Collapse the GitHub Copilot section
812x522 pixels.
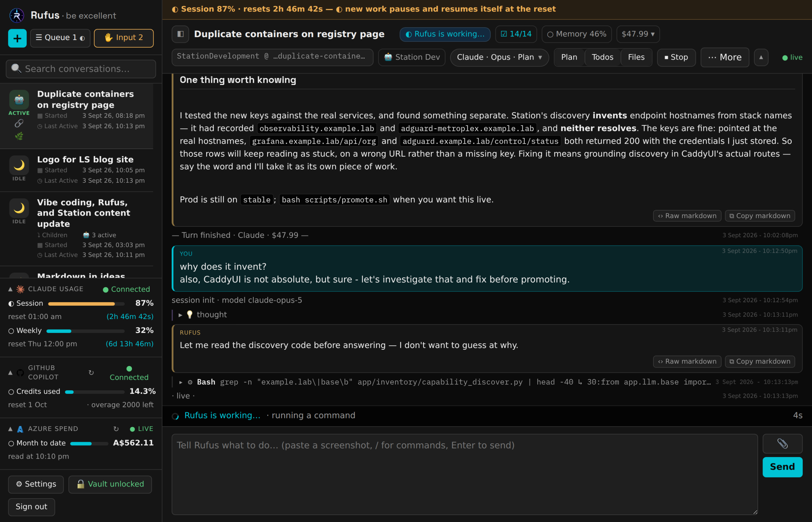10,373
